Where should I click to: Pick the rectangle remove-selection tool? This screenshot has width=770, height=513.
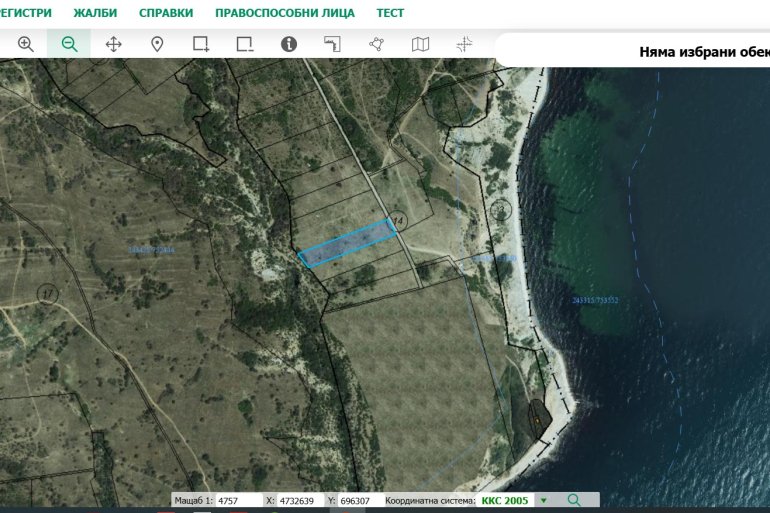tap(245, 44)
